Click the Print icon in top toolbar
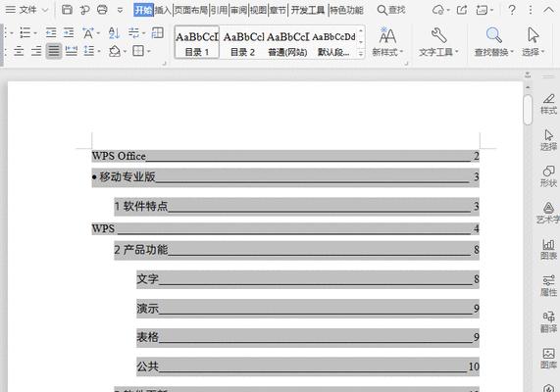This screenshot has height=392, width=560. click(103, 10)
